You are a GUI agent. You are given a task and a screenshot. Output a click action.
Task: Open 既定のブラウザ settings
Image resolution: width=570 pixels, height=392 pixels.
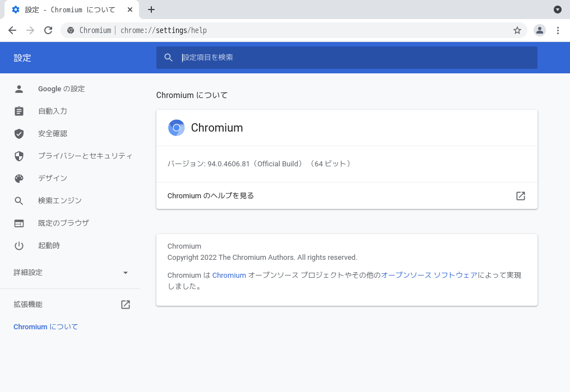(64, 223)
